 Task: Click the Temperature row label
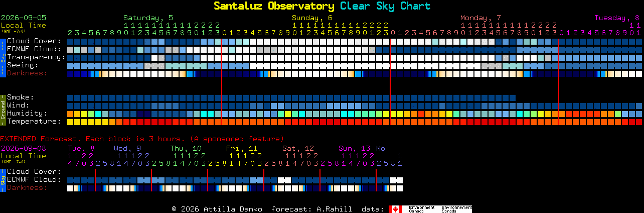click(34, 122)
